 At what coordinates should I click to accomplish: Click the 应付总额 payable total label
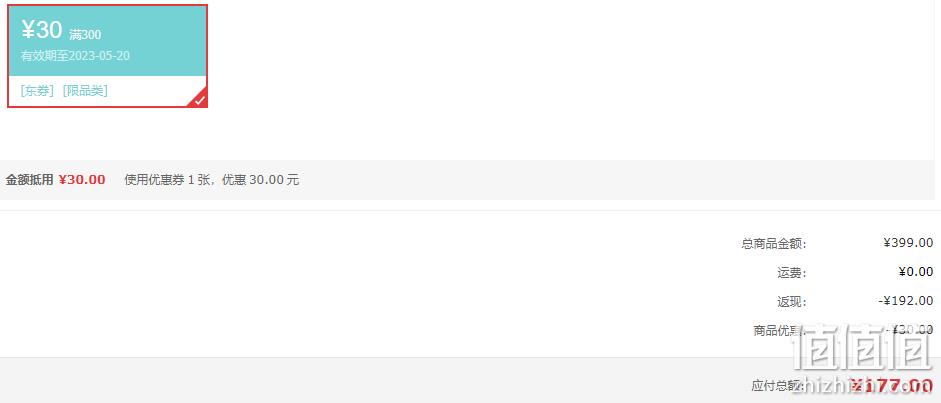point(778,386)
